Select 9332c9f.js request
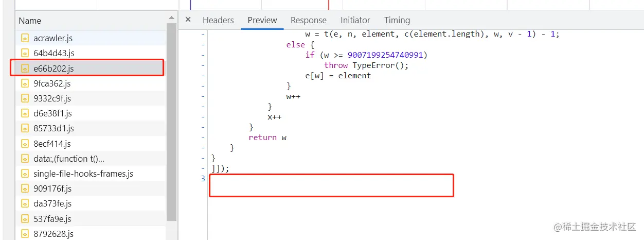Screen dimensions: 644x240 (x=91, y=98)
